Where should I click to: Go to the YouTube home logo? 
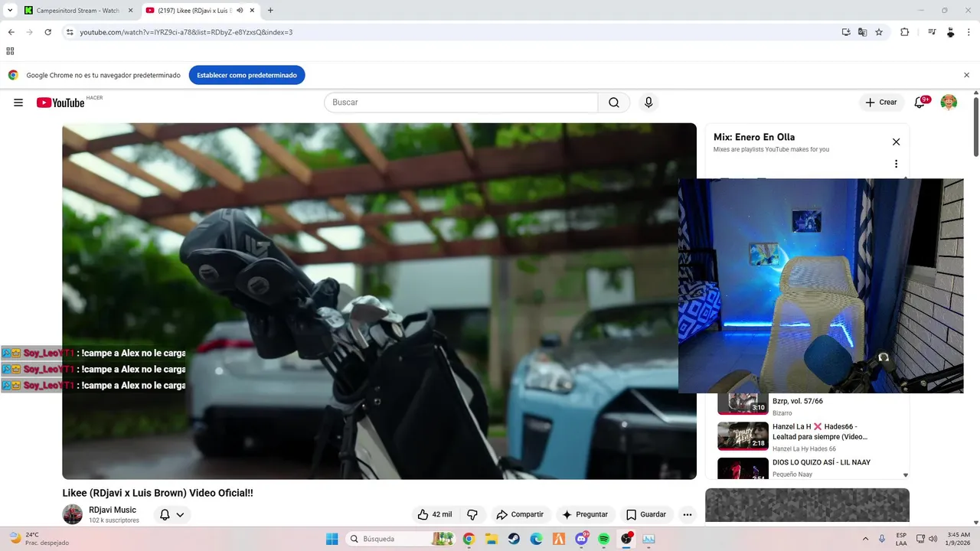coord(60,103)
